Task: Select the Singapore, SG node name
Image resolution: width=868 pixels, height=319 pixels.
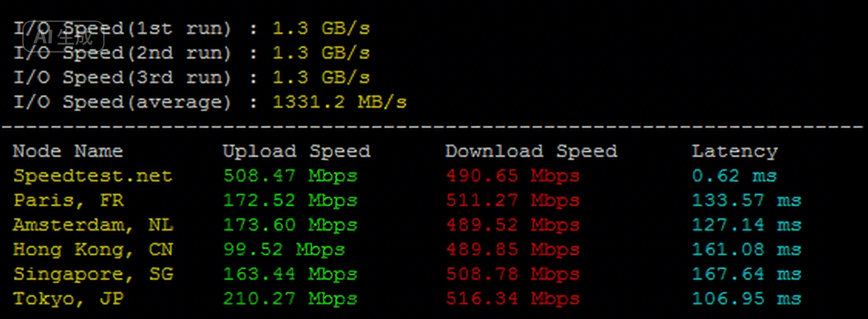Action: [x=93, y=274]
